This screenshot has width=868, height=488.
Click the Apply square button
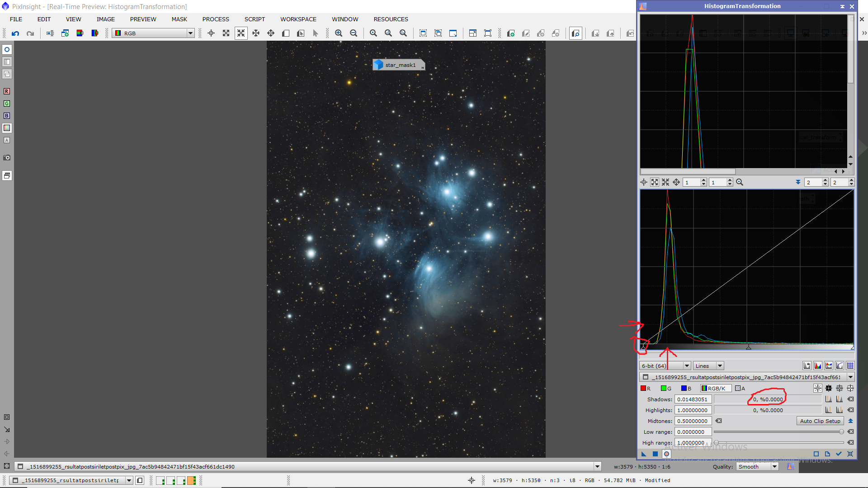655,454
